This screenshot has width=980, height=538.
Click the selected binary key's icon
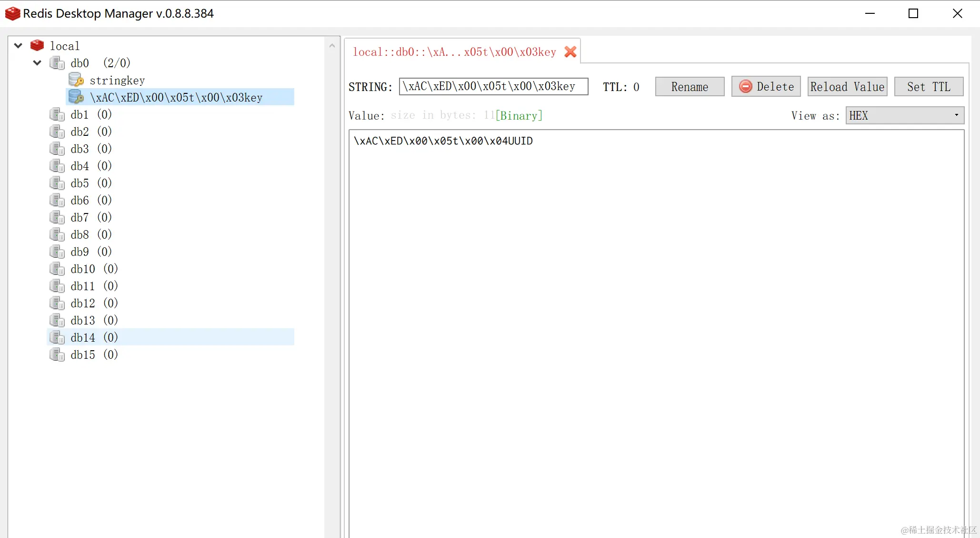click(x=76, y=97)
